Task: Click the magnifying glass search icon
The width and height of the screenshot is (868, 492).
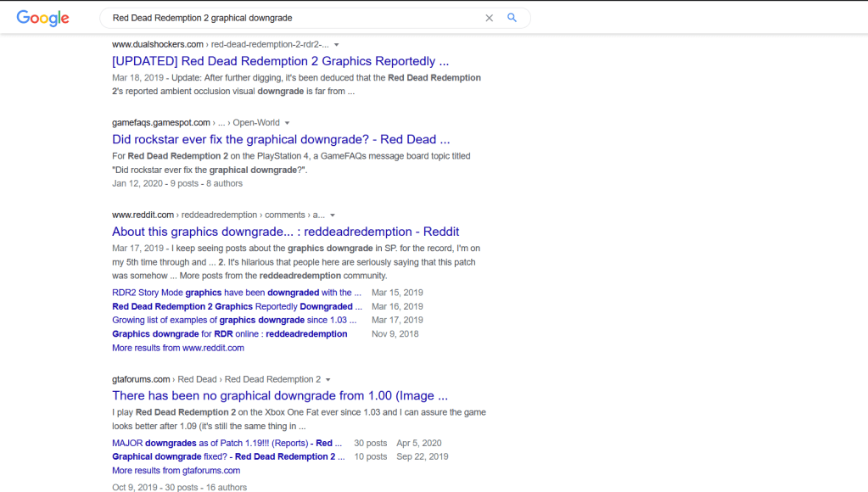Action: [x=512, y=18]
